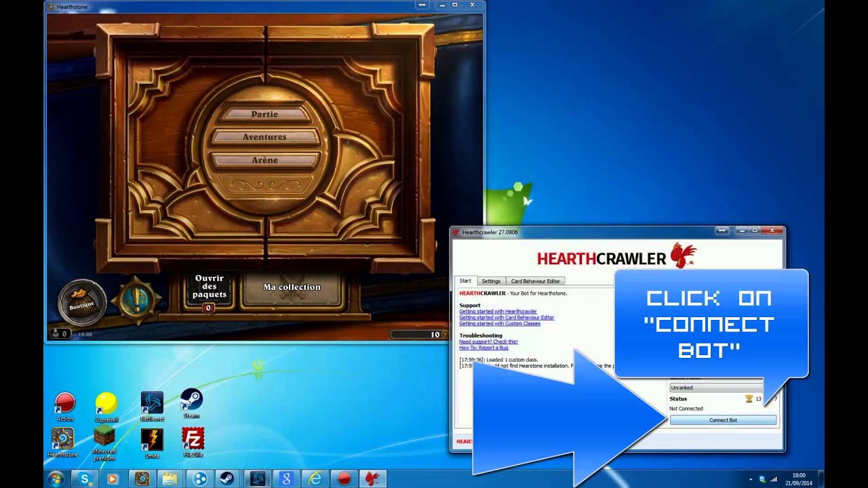Open Getting started with Card Behaviour Editor link
Screen dimensions: 868x488
[507, 317]
